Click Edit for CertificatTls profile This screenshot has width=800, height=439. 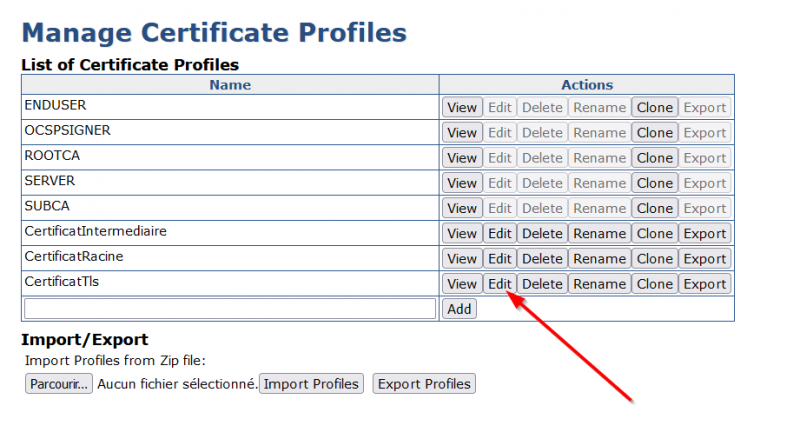pos(499,284)
